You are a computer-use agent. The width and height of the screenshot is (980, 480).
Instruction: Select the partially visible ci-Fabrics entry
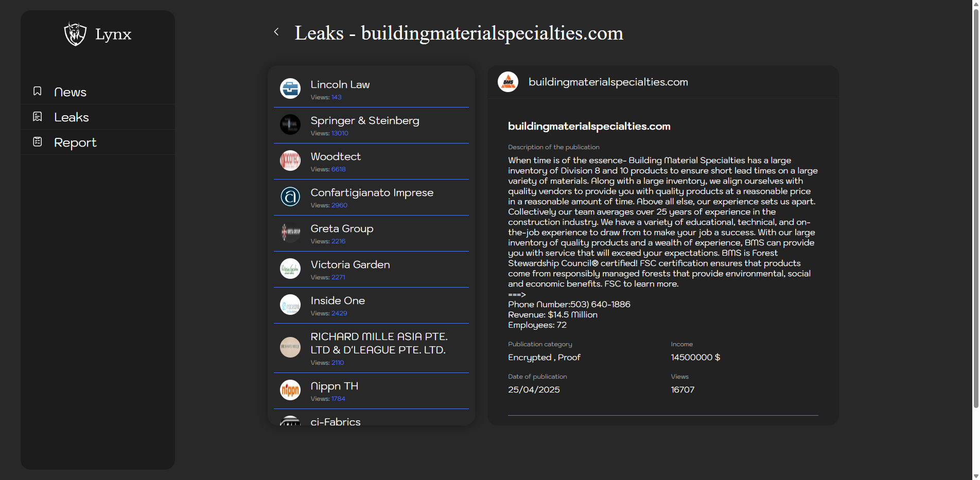pos(336,421)
